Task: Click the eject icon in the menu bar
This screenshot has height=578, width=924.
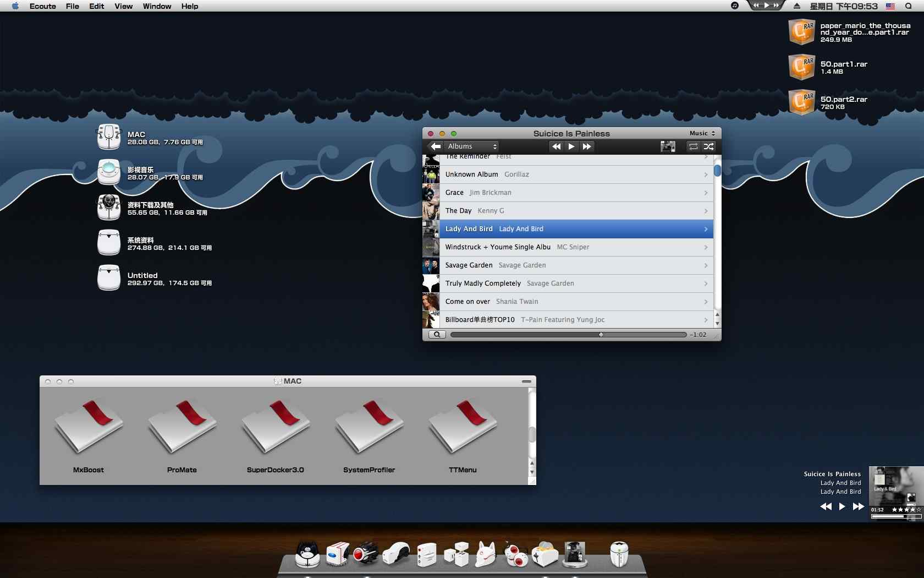Action: coord(796,6)
